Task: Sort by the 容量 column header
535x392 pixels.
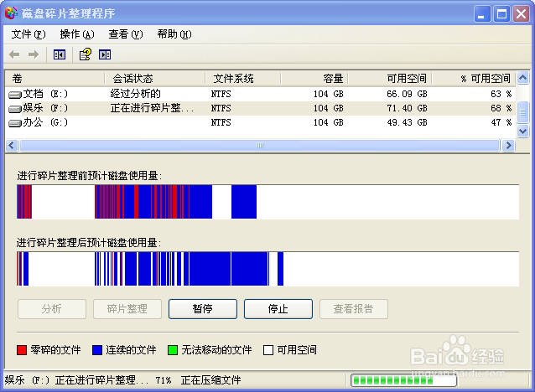Action: coord(314,79)
